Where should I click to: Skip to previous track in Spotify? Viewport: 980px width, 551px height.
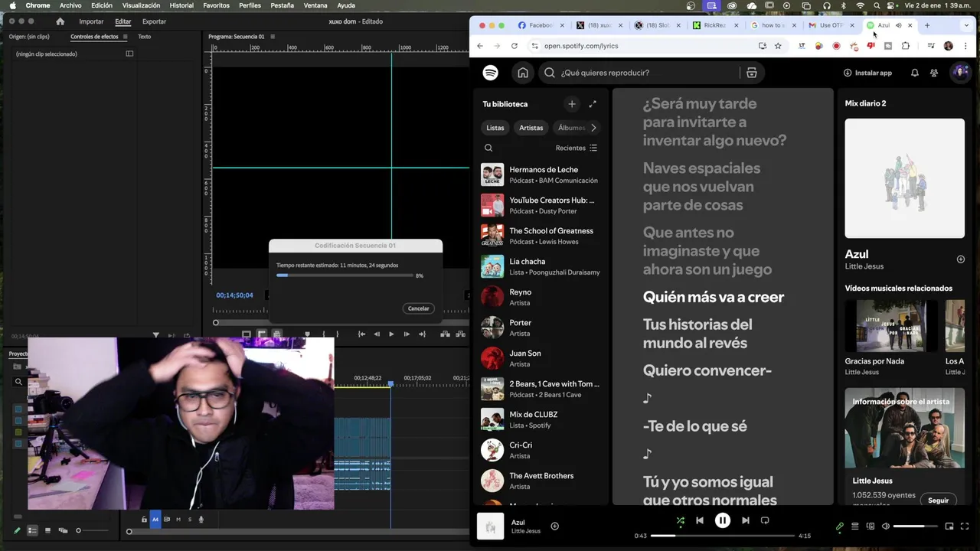point(699,520)
